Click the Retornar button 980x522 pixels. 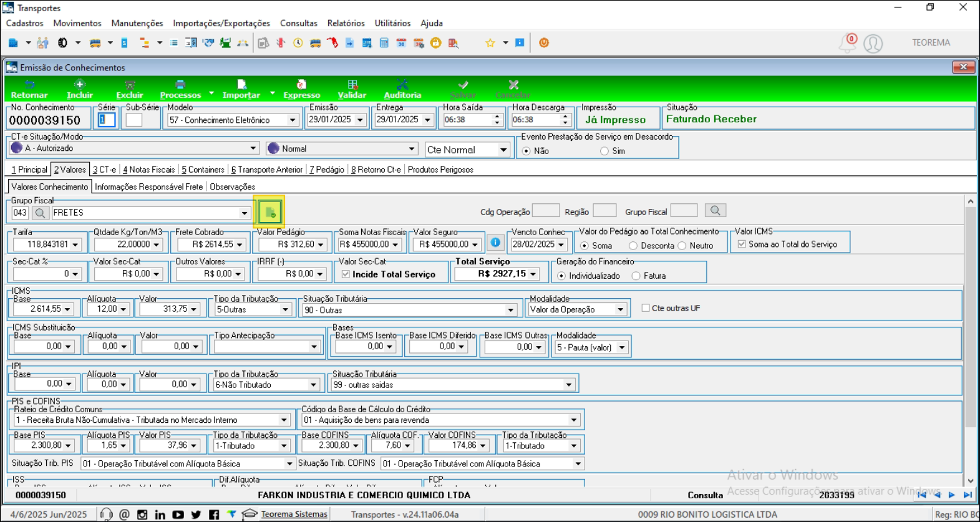point(29,89)
